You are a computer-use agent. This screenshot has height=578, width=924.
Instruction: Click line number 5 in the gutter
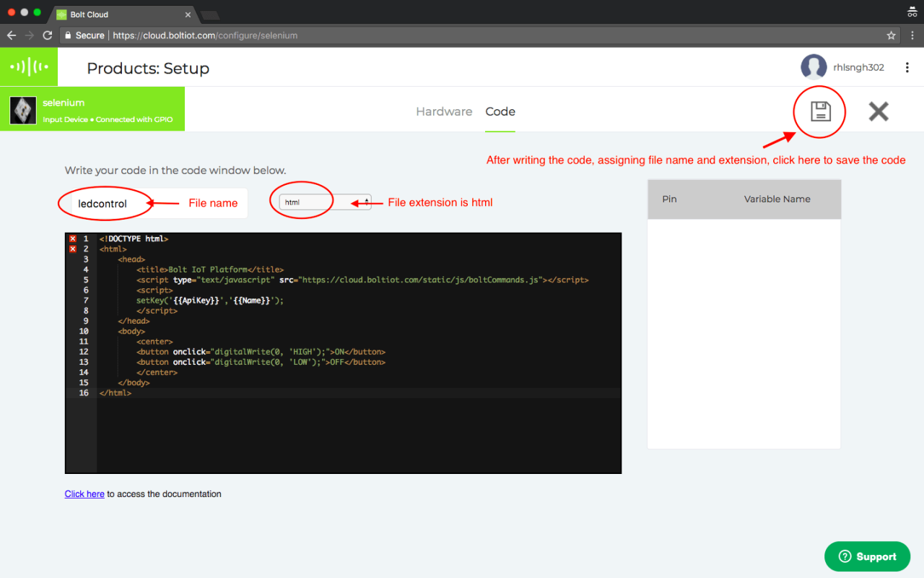86,280
